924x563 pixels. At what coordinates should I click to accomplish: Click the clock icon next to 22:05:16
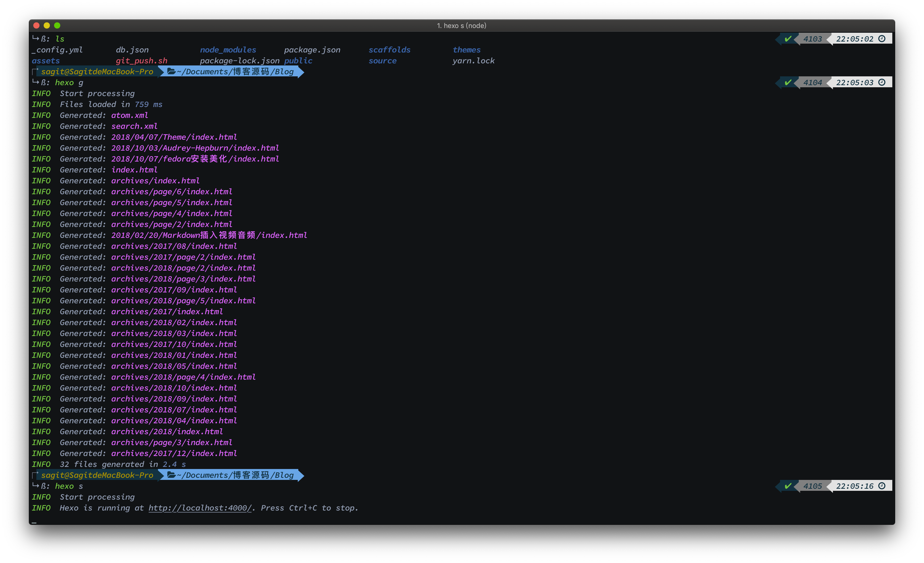point(882,486)
